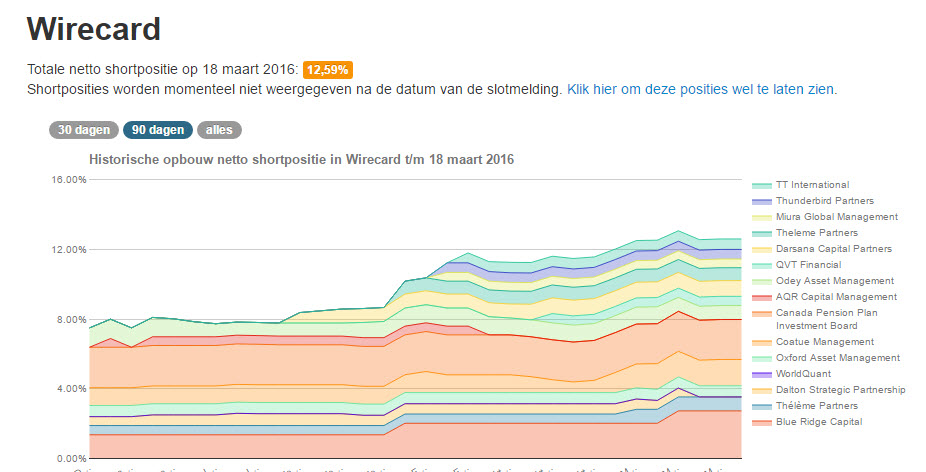Click the Thélème Partners legend swatch icon
The height and width of the screenshot is (472, 926).
click(x=760, y=406)
